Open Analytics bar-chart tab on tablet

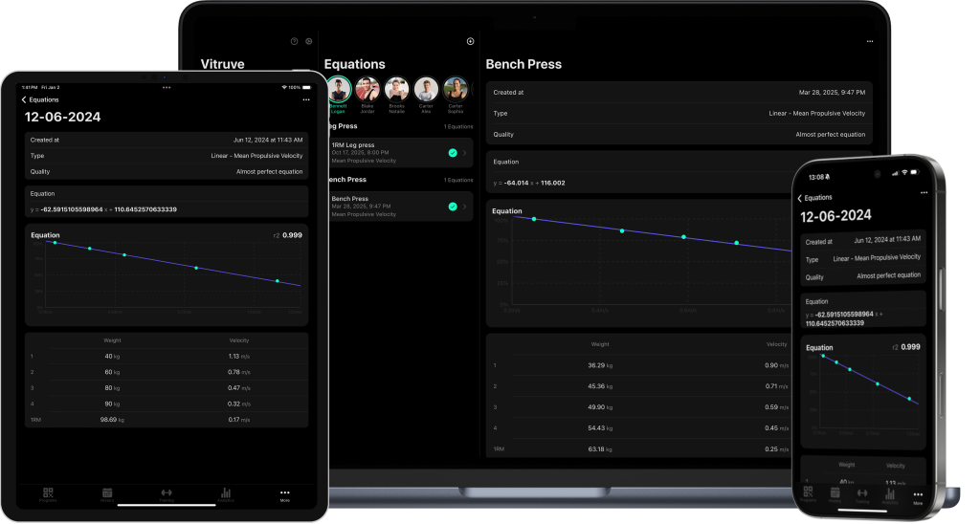pos(226,494)
